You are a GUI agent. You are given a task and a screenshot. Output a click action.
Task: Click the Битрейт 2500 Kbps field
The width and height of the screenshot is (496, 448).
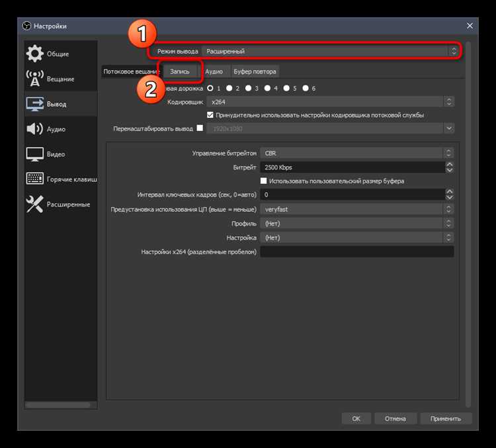click(352, 167)
